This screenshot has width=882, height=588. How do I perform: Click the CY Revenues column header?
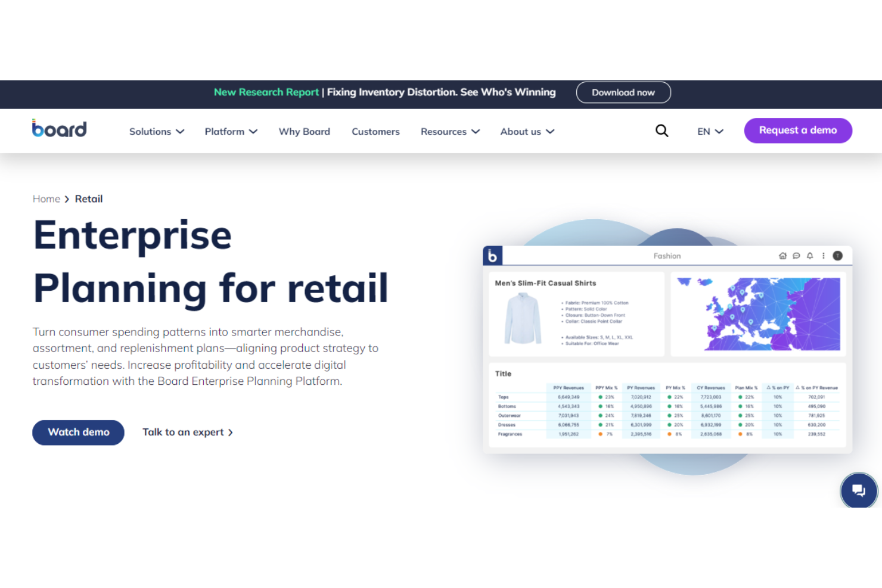coord(711,388)
